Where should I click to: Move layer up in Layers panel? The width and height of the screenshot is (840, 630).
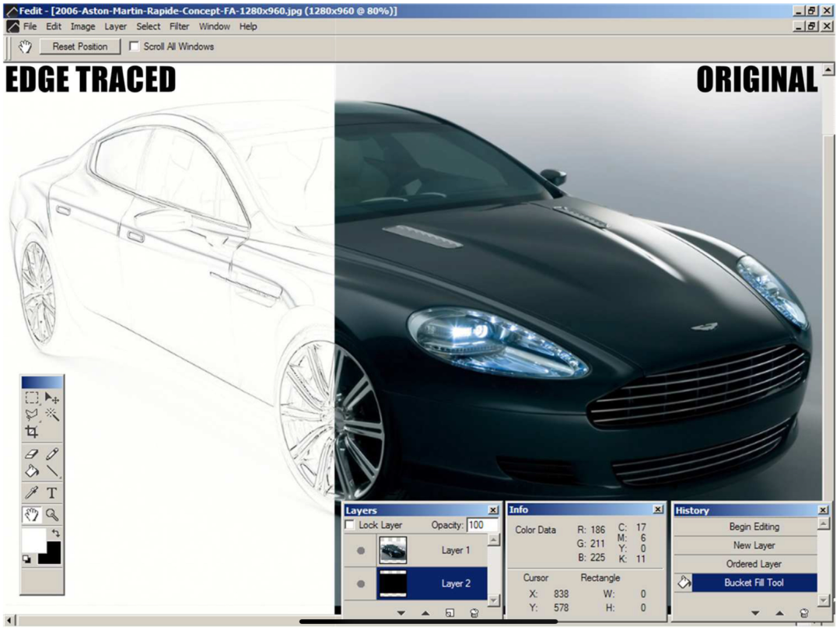click(x=425, y=613)
